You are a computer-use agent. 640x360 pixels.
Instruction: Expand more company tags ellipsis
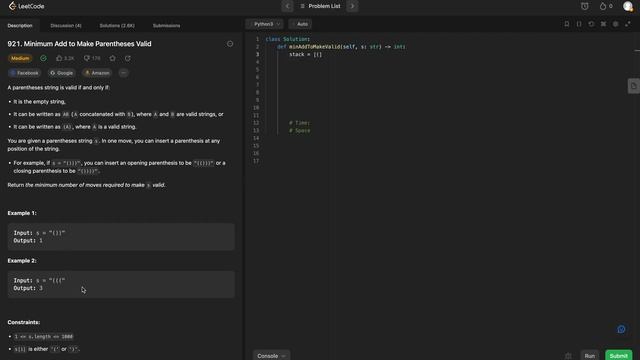123,73
